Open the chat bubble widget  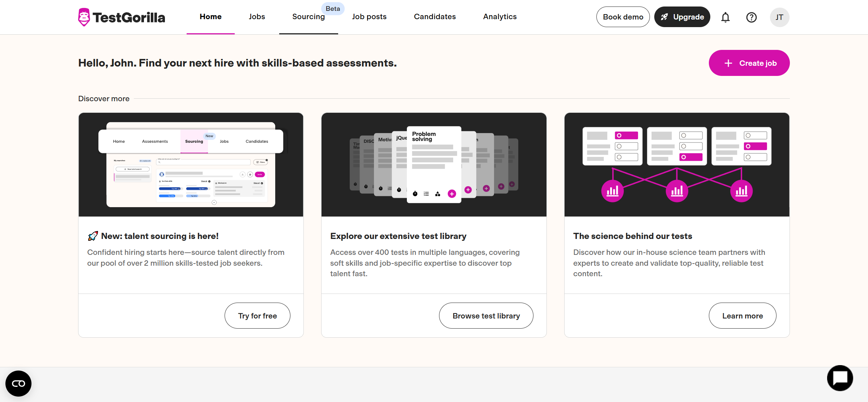[x=840, y=378]
